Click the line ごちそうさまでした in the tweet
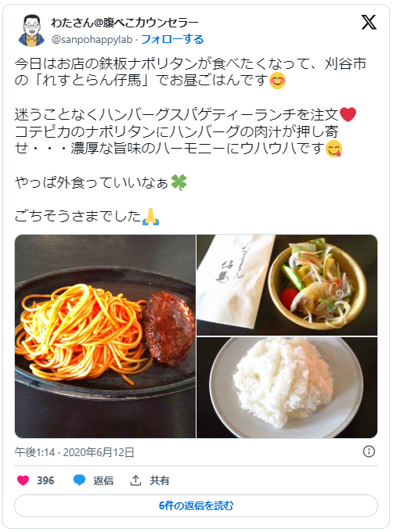The width and height of the screenshot is (393, 532). click(87, 217)
